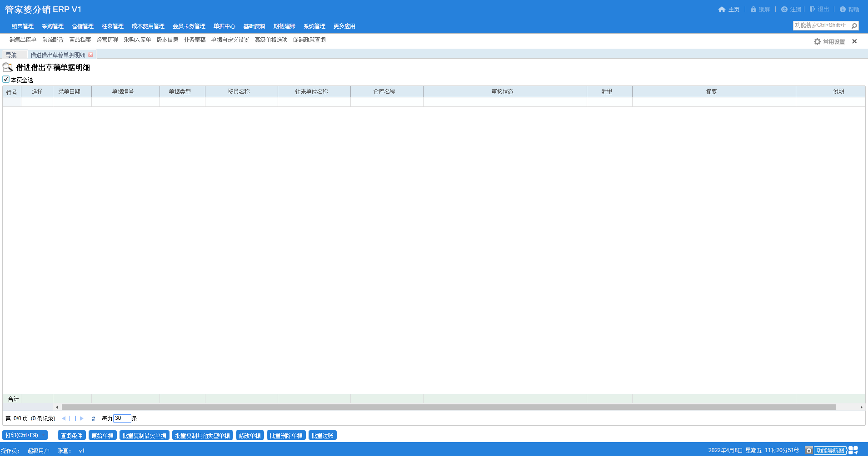Open the 业务草稿 shortcut
868x458 pixels.
pyautogui.click(x=195, y=40)
